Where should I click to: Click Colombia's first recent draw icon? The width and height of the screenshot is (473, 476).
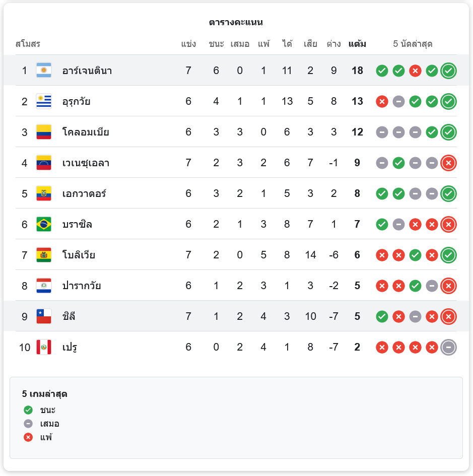382,132
